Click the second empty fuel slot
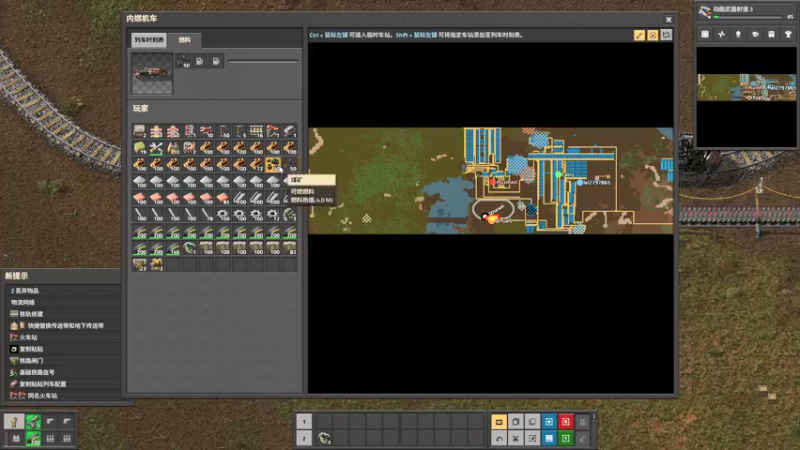Viewport: 800px width, 450px height. click(199, 61)
